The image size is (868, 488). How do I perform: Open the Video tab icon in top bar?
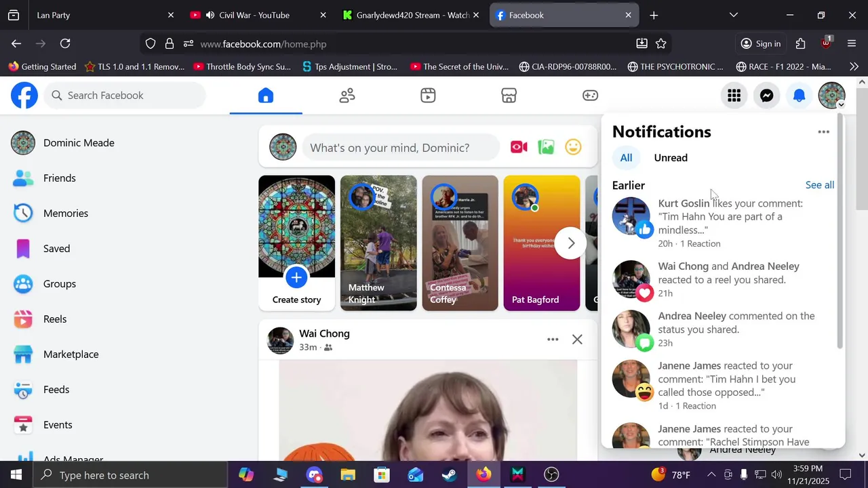click(428, 96)
